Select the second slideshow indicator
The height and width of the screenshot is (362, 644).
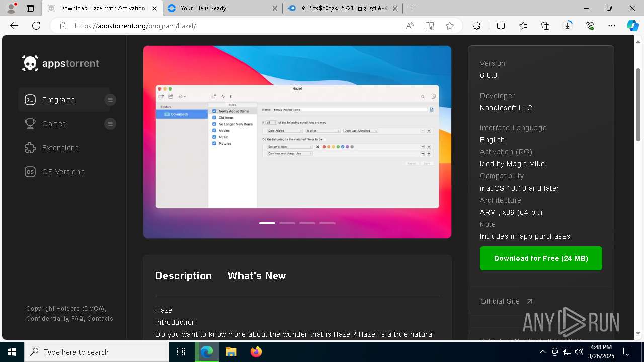[287, 223]
